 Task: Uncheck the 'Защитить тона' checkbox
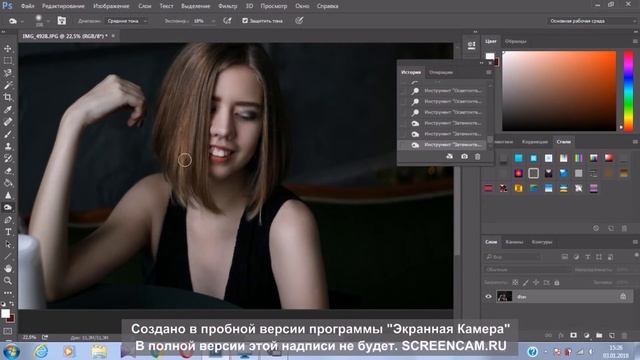245,20
